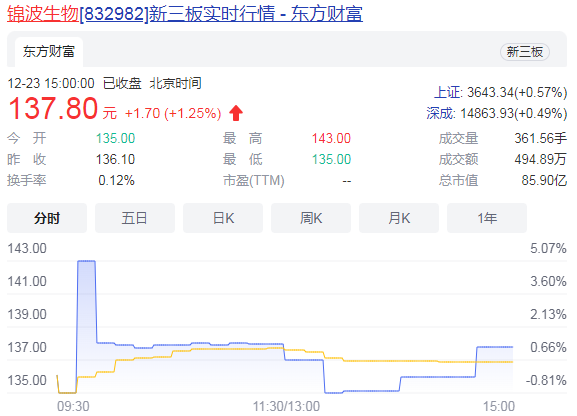Click the 昨收 value 136.10
The width and height of the screenshot is (577, 416).
(116, 159)
